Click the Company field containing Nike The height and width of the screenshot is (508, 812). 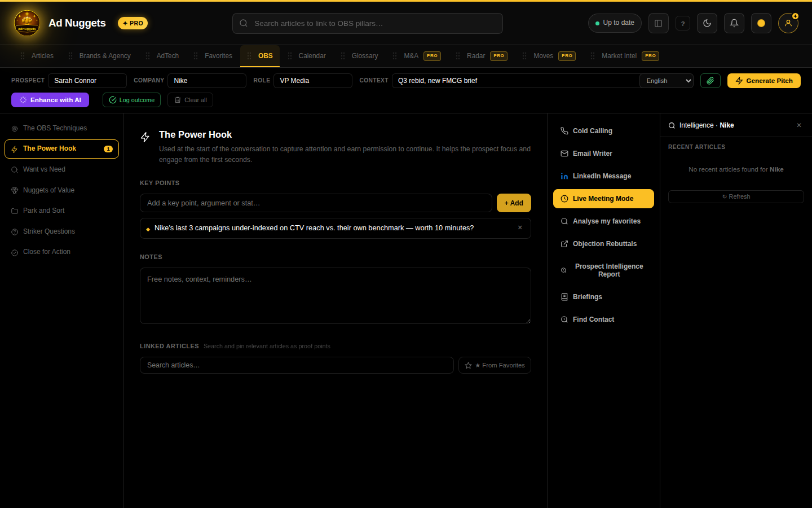pos(207,81)
